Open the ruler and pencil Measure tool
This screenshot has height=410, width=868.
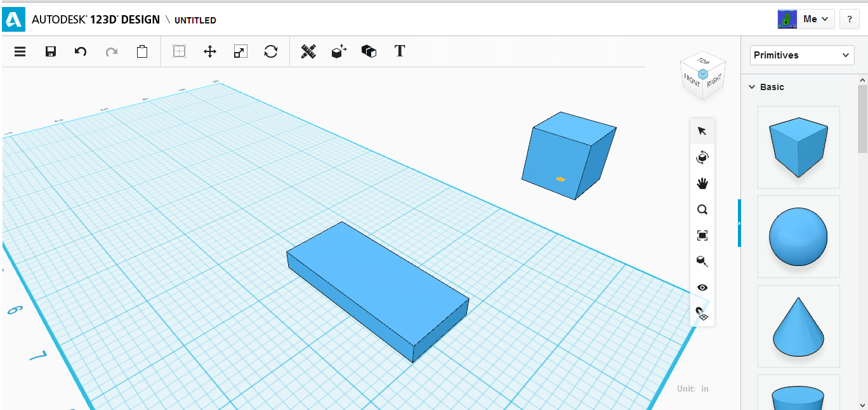(308, 51)
